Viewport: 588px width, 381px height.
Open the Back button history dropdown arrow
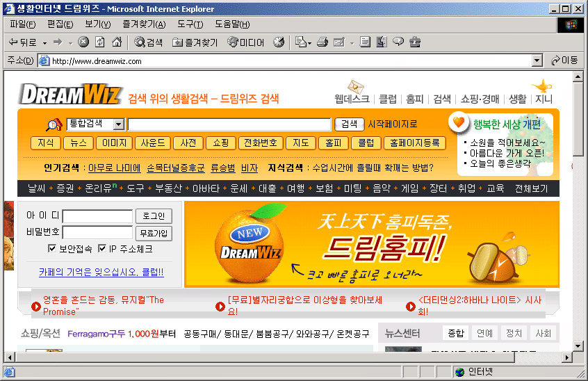[x=44, y=42]
